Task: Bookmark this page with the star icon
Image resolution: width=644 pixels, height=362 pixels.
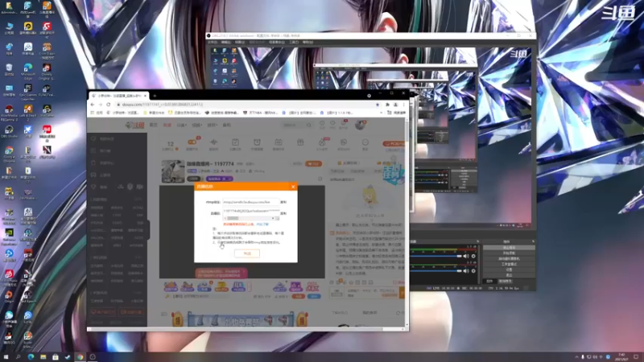Action: tap(378, 105)
